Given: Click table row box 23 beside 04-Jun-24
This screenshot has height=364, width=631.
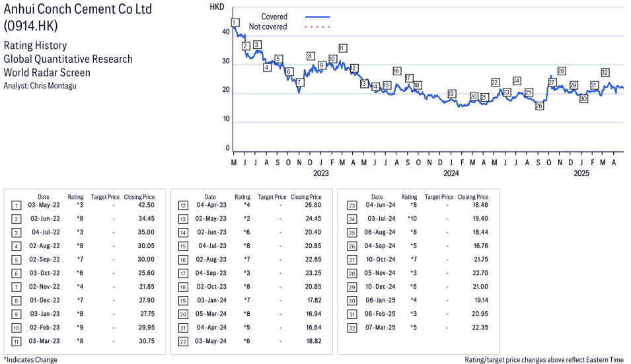Looking at the screenshot, I should pos(352,205).
